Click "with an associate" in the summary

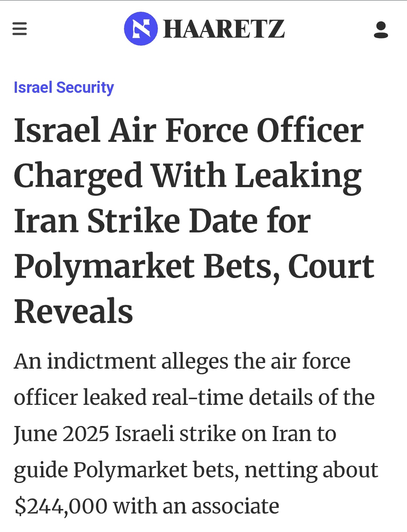196,506
